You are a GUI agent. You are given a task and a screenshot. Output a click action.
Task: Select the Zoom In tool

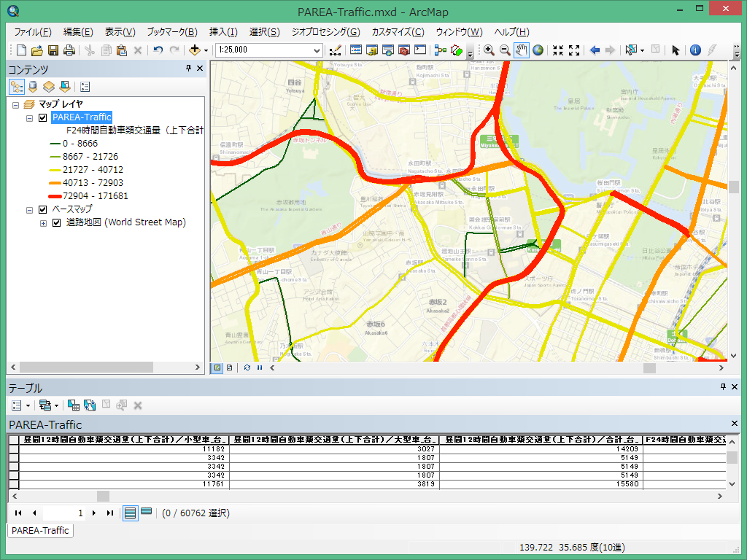[489, 50]
